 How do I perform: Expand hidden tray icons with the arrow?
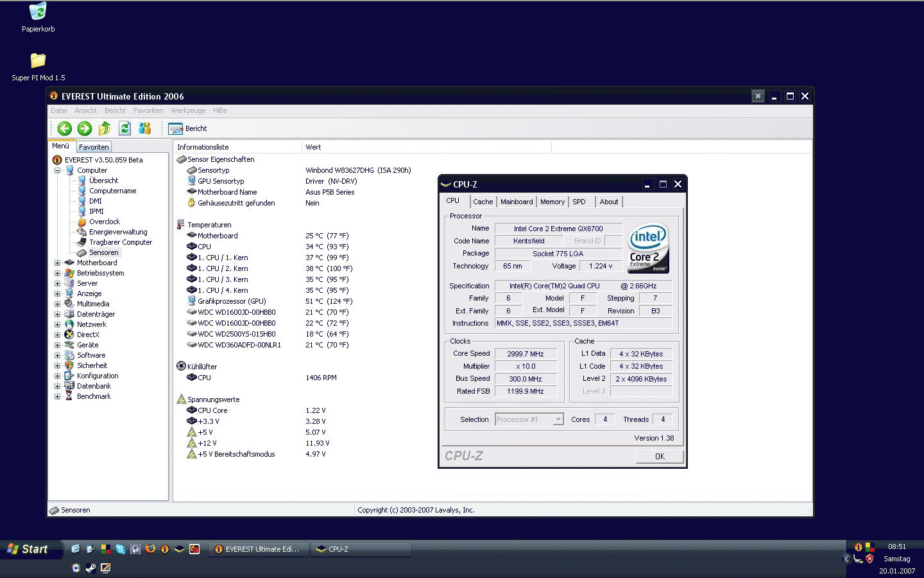tap(846, 559)
